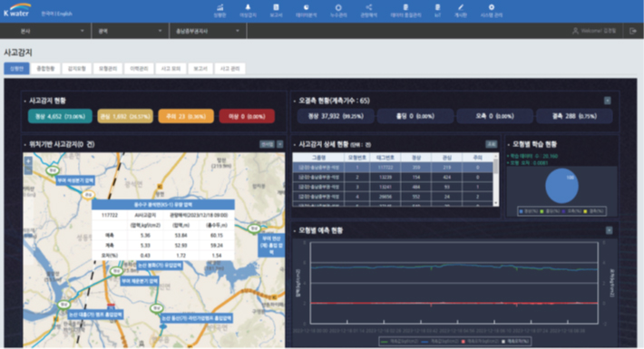
Task: Click the yellow 관심 map marker
Action: coord(88,195)
